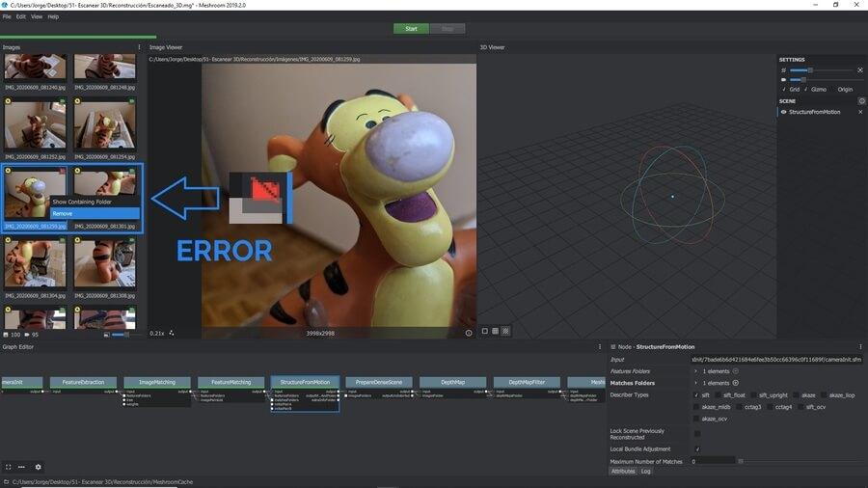Adjust Maximum Number of Matches slider

click(x=801, y=461)
